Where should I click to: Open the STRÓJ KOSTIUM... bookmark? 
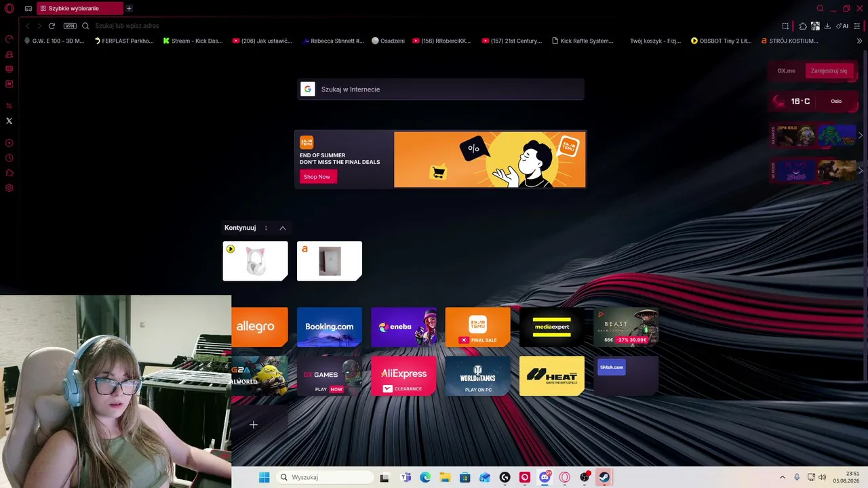click(790, 41)
